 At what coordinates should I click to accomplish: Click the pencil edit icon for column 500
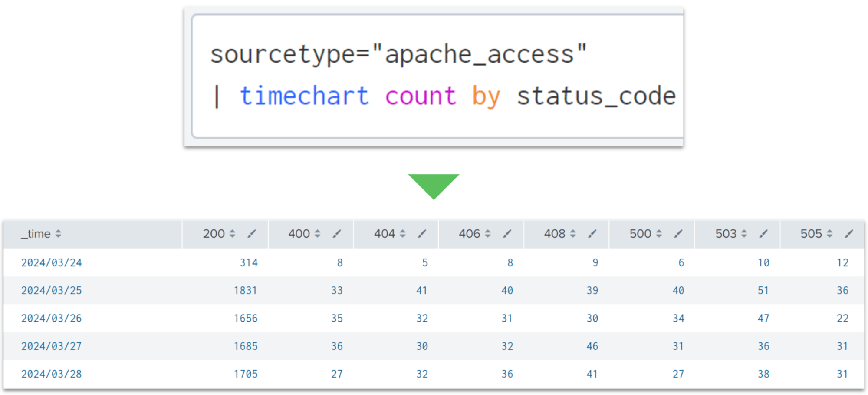[678, 234]
